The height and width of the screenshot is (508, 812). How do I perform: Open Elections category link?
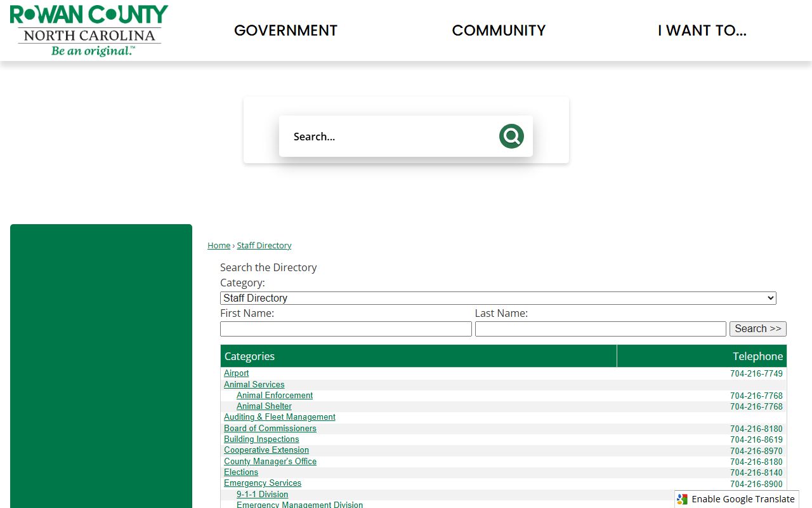241,472
